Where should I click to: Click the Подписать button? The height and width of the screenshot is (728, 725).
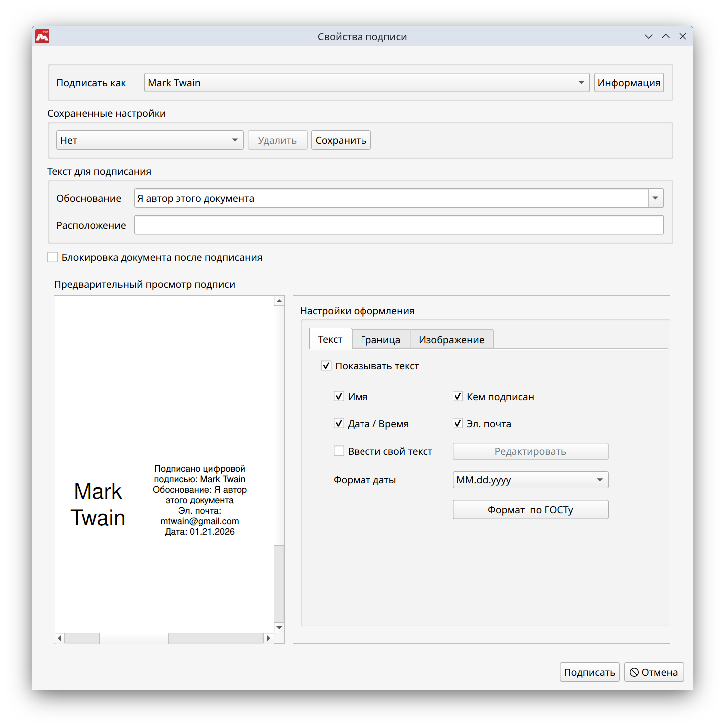tap(589, 672)
